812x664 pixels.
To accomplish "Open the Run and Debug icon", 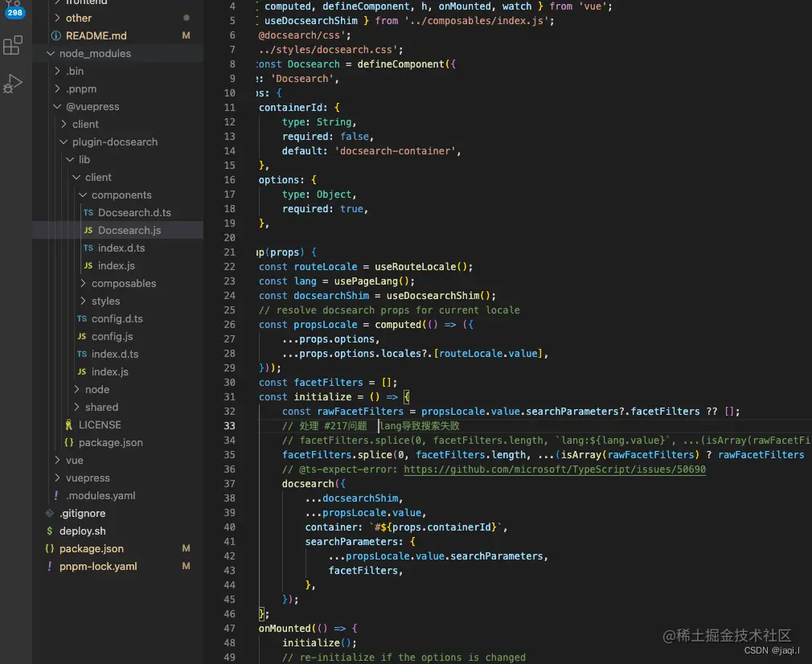I will coord(12,84).
